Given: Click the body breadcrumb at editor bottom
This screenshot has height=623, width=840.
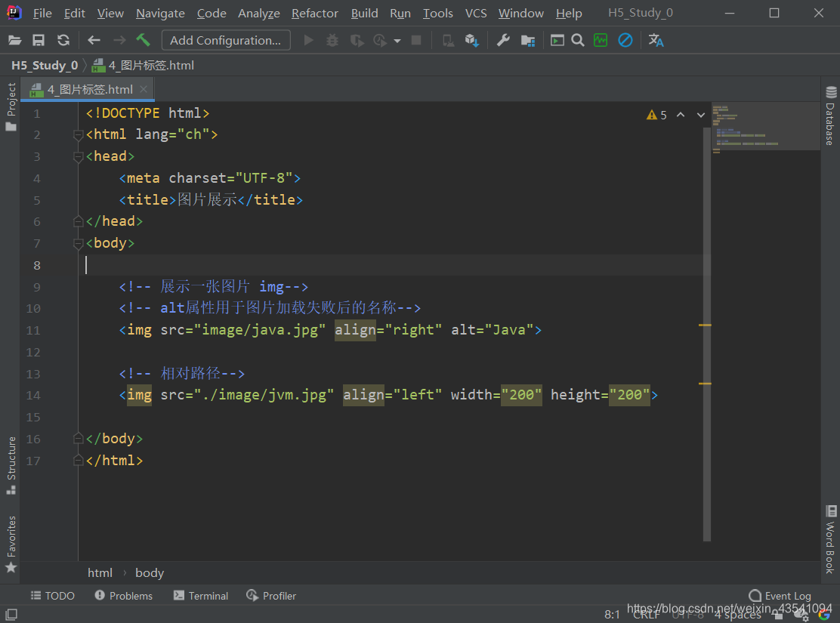Looking at the screenshot, I should point(150,572).
